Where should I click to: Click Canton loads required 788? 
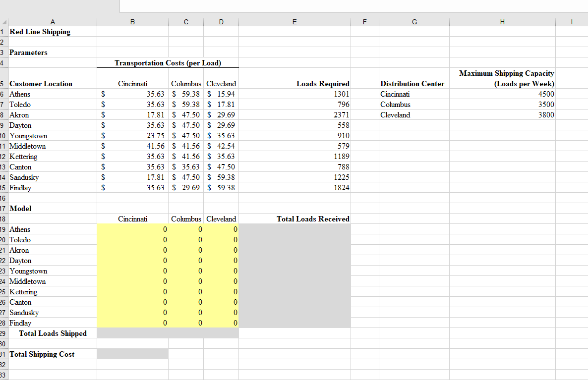[294, 167]
